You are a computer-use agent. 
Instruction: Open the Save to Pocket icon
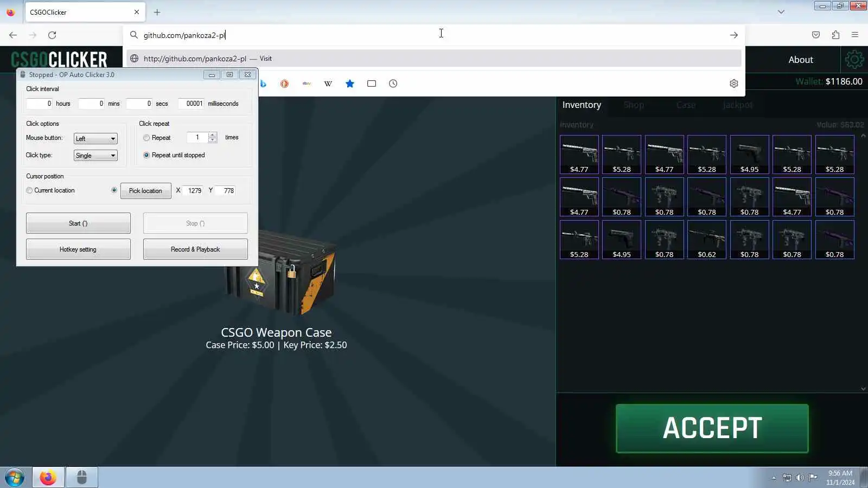tap(816, 35)
